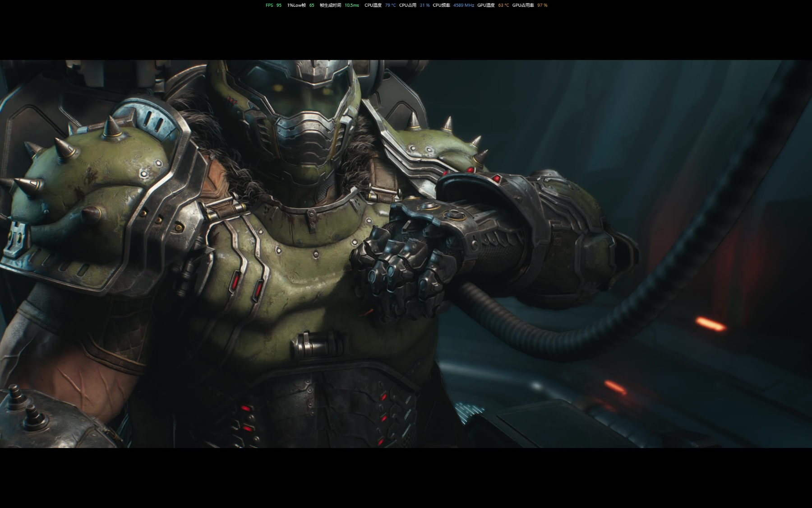Click the FPS value 95
Image resolution: width=812 pixels, height=508 pixels.
[x=279, y=5]
